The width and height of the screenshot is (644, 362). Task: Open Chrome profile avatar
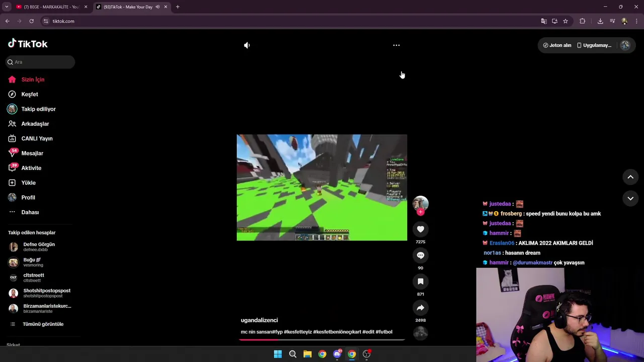624,21
